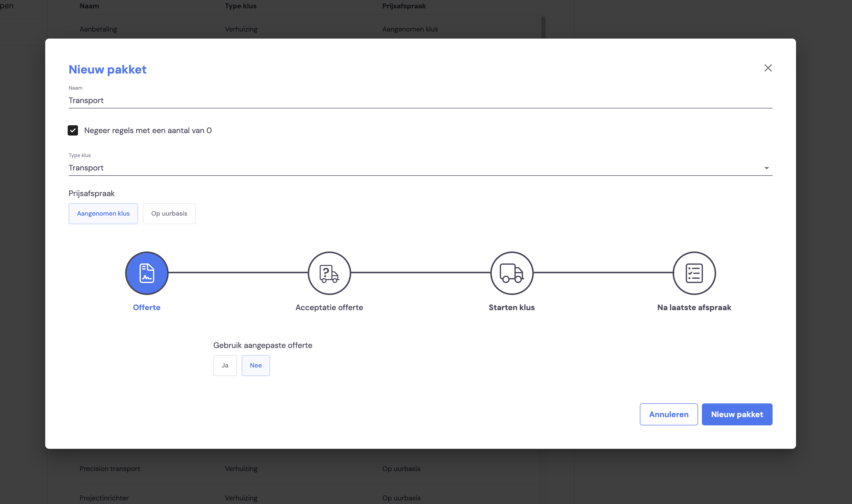
Task: Switch to the Starten klus step label
Action: tap(512, 307)
